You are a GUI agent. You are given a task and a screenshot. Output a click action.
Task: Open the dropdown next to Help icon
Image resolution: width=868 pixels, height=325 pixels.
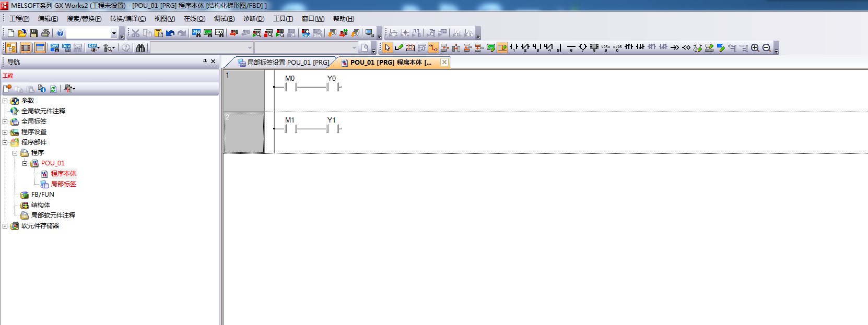pyautogui.click(x=114, y=33)
